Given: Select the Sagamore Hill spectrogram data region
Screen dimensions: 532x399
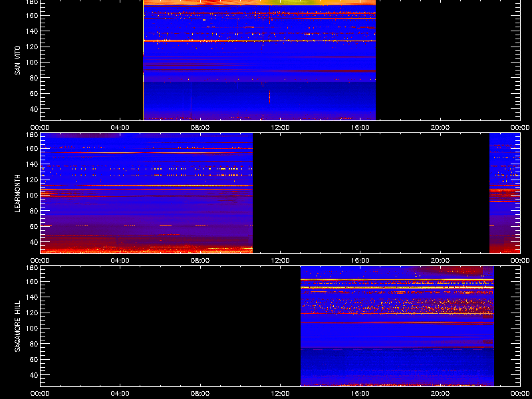Looking at the screenshot, I should (x=397, y=326).
